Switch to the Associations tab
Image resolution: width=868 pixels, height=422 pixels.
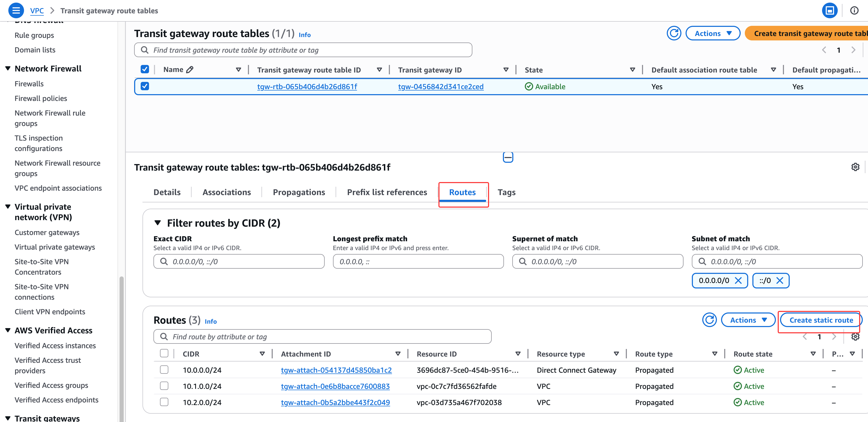click(227, 192)
